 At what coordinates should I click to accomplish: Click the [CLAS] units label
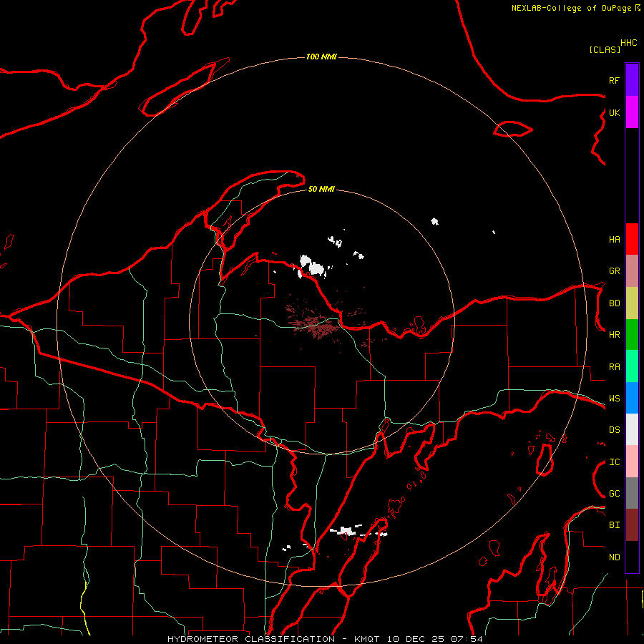tap(605, 49)
